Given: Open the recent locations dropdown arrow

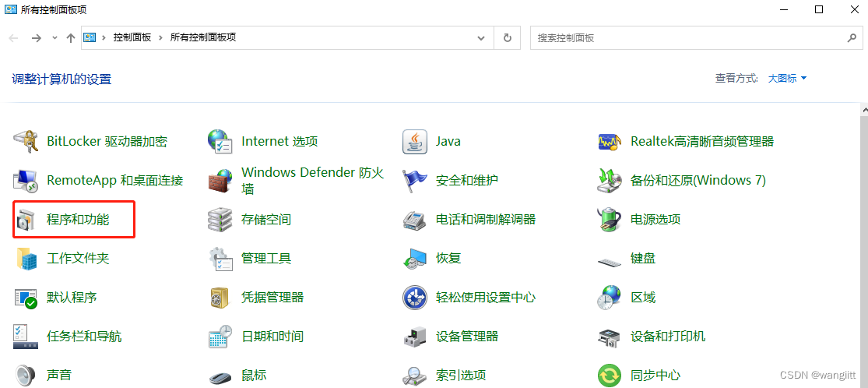Looking at the screenshot, I should tap(54, 37).
